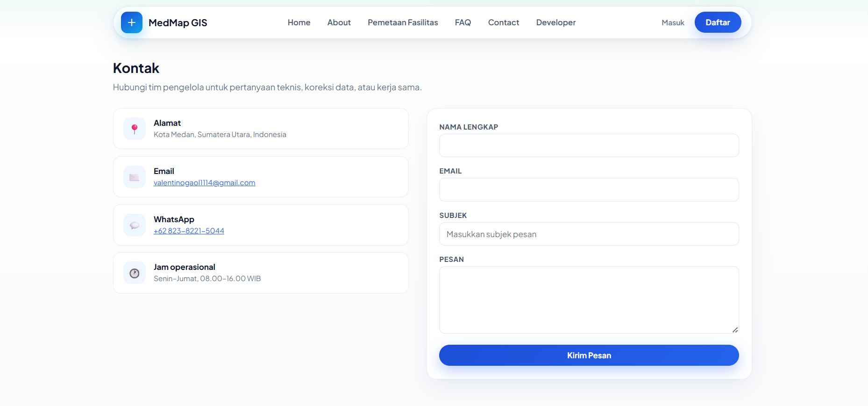Screen dimensions: 868x406
Task: Click the Daftar register button
Action: (718, 22)
